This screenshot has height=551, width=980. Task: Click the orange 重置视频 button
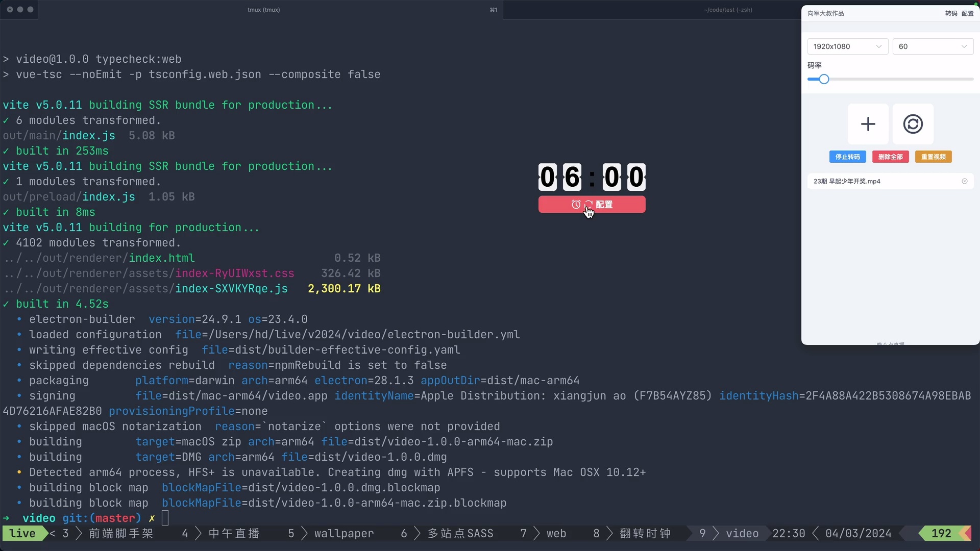[x=933, y=157]
